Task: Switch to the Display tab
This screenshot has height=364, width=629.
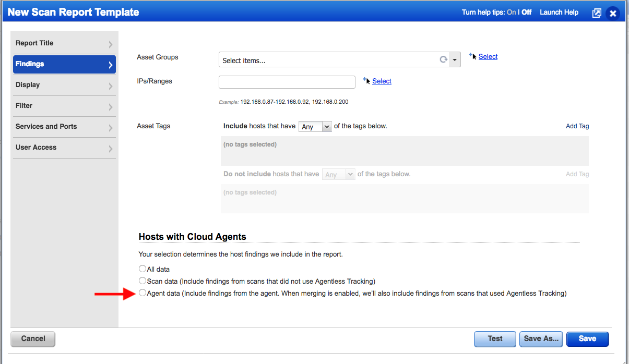Action: (64, 84)
